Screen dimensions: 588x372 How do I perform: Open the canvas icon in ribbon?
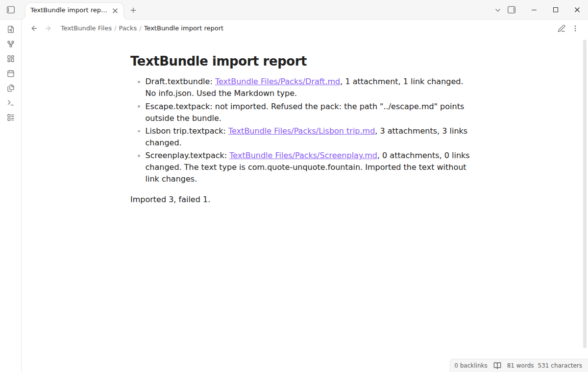(11, 59)
